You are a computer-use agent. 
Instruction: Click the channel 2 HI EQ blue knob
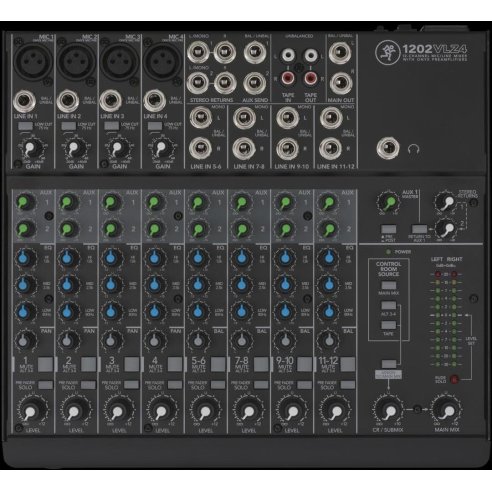[x=68, y=258]
